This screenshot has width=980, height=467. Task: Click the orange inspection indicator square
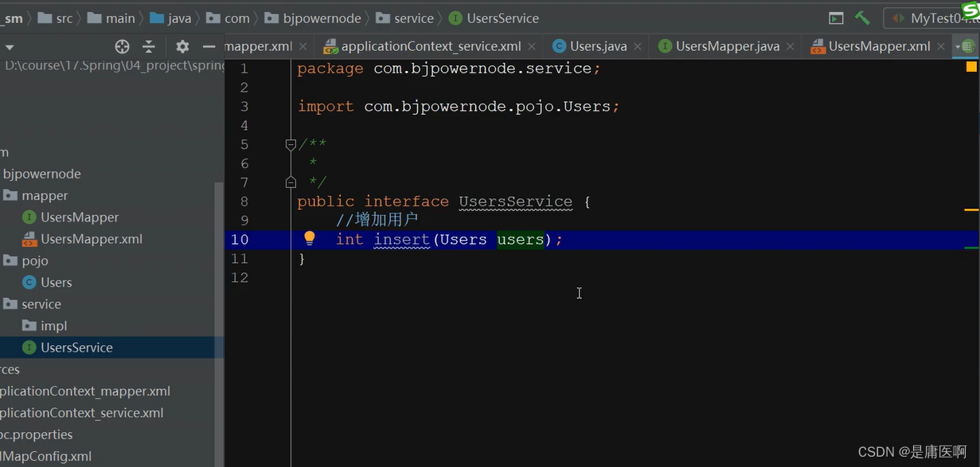point(971,67)
